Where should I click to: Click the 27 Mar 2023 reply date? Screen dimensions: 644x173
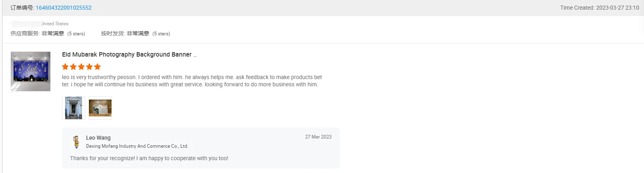318,137
